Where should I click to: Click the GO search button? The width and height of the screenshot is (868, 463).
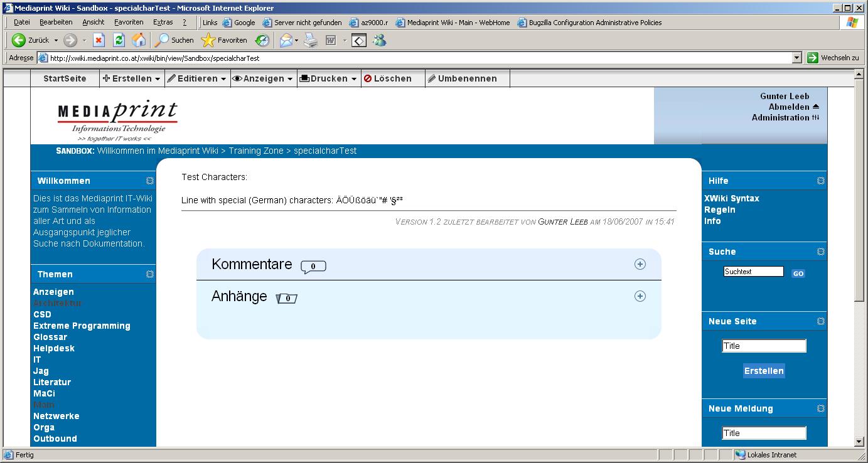[798, 274]
